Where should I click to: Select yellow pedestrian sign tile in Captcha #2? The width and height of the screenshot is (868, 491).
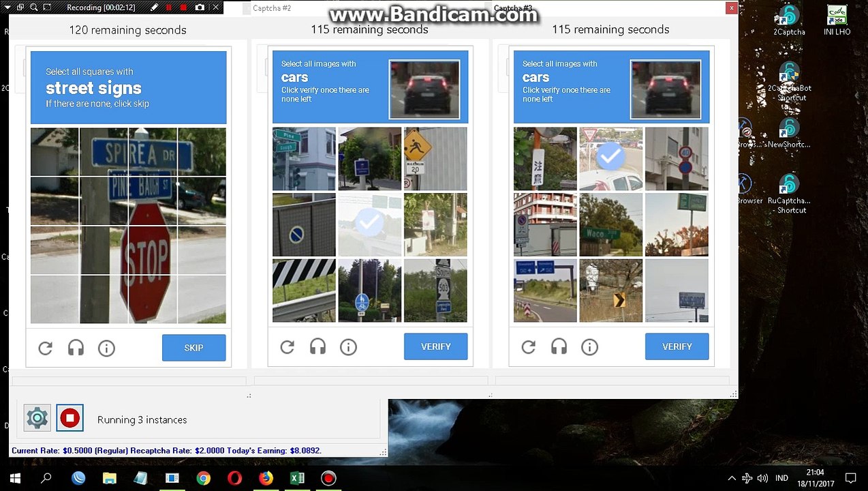point(435,158)
